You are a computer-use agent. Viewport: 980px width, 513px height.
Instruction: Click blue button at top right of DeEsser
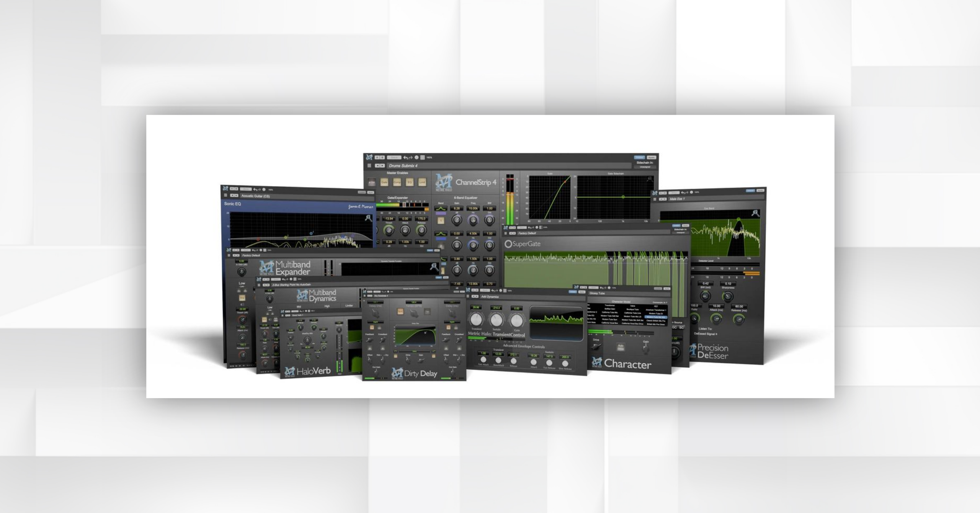point(750,191)
